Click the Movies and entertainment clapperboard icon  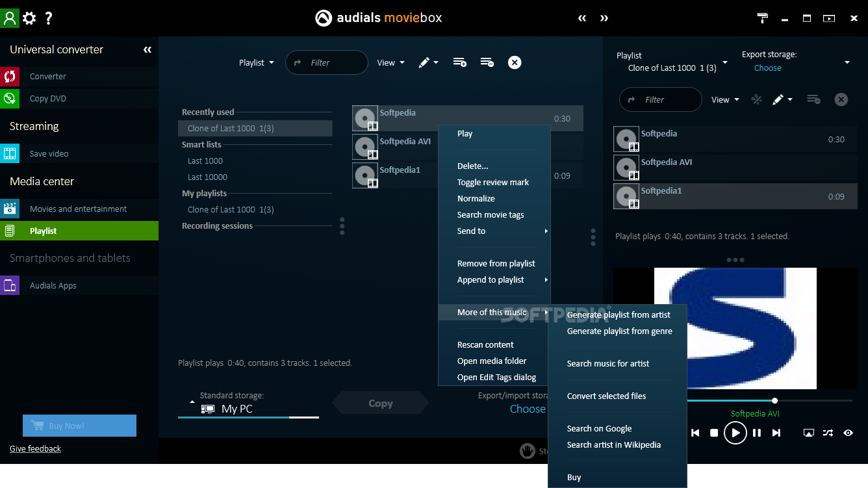click(x=10, y=209)
